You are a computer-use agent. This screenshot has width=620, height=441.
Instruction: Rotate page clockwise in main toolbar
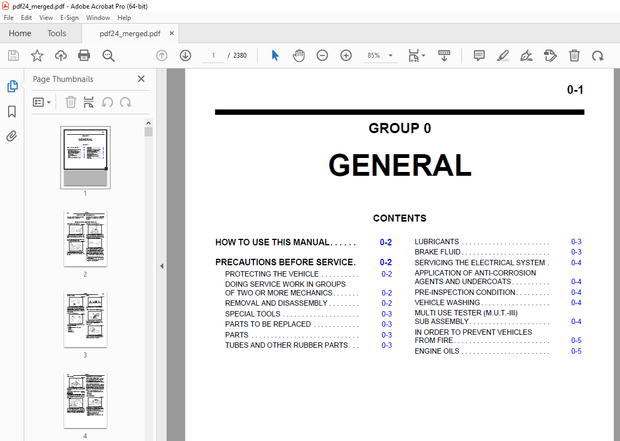pyautogui.click(x=597, y=56)
